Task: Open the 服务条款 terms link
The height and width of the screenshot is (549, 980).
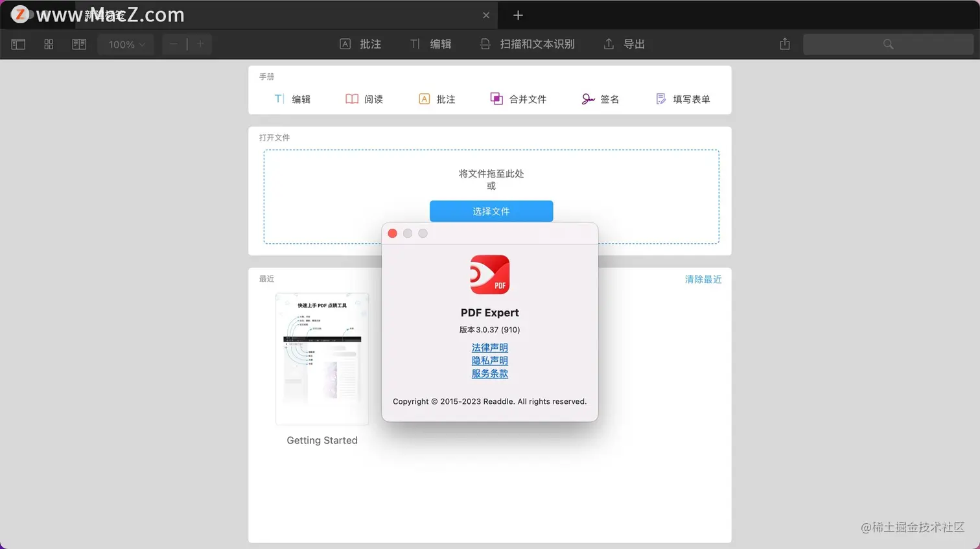Action: point(490,374)
